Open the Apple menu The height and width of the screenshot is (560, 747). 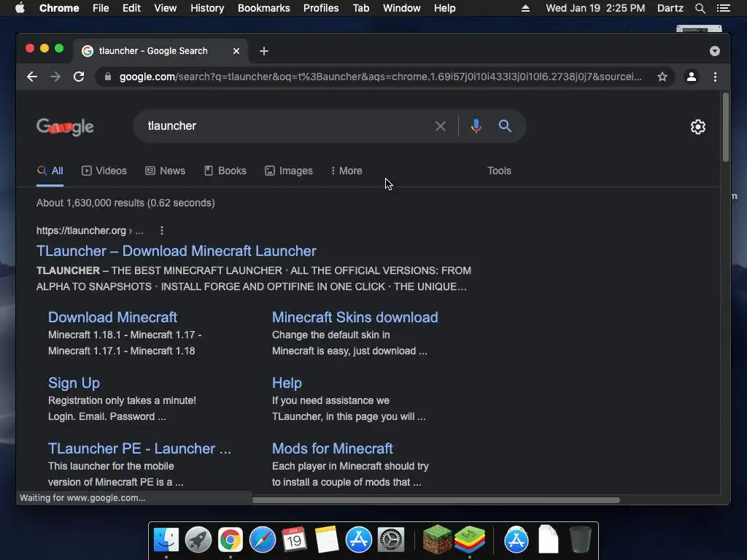click(20, 8)
